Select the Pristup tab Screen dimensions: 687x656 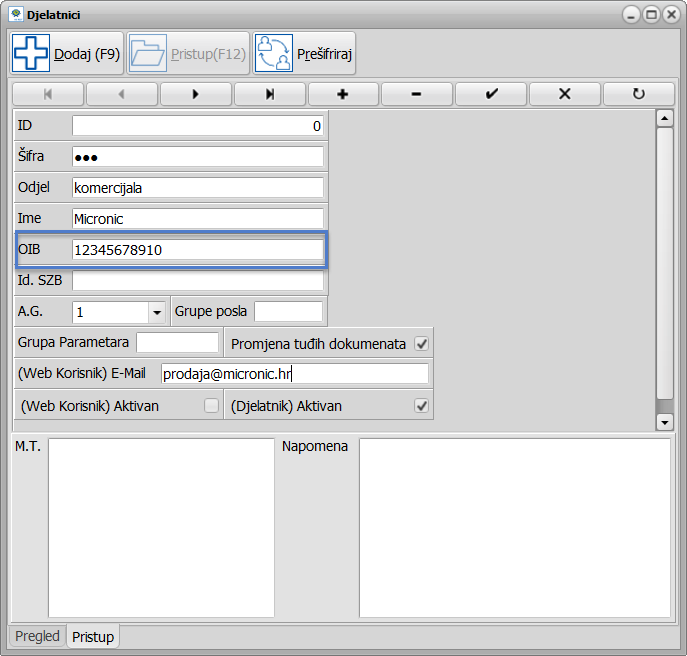tap(93, 637)
